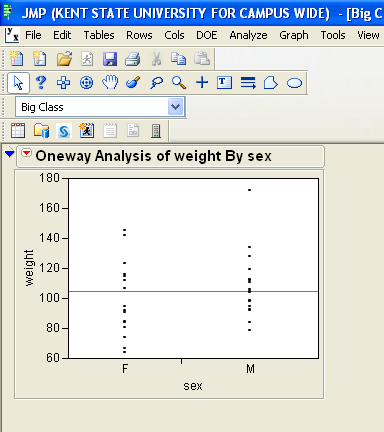The image size is (384, 432).
Task: Click the running-figure page icon
Action: [87, 59]
